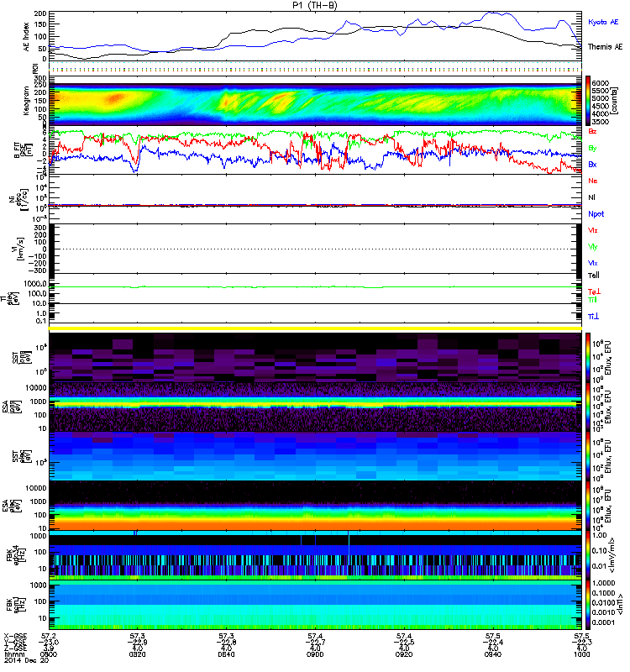Click the red Te⊥ legend label

coord(594,291)
